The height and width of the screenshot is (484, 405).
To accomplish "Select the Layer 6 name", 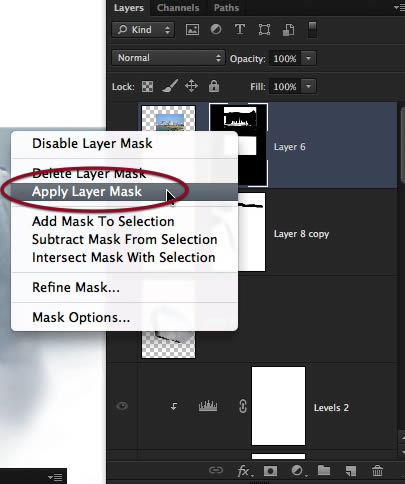I will click(x=290, y=147).
